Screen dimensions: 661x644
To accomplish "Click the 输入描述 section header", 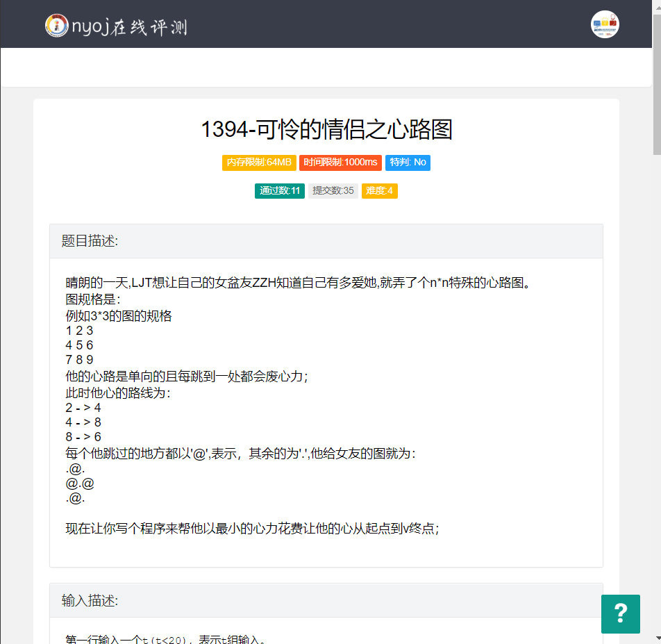I will tap(326, 600).
